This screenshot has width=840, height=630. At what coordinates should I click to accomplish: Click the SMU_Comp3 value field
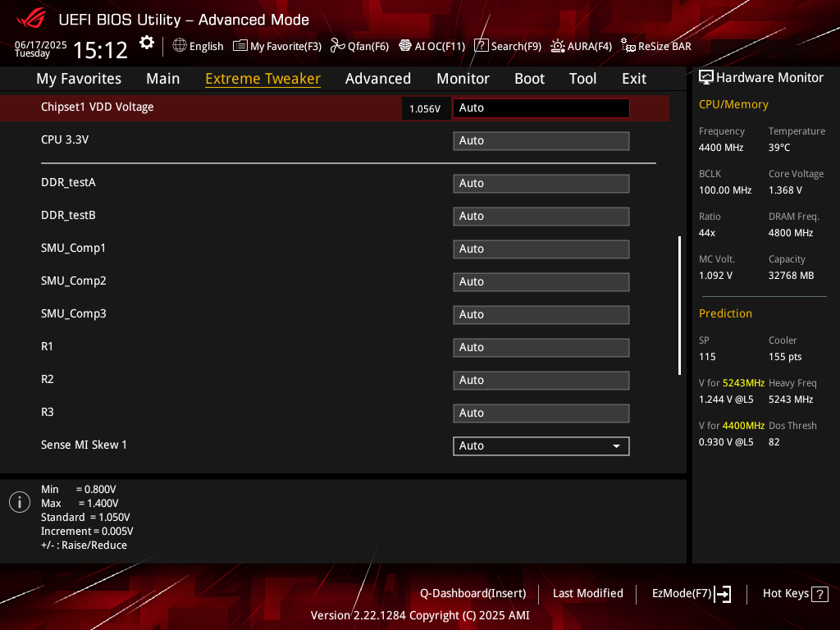(x=541, y=314)
